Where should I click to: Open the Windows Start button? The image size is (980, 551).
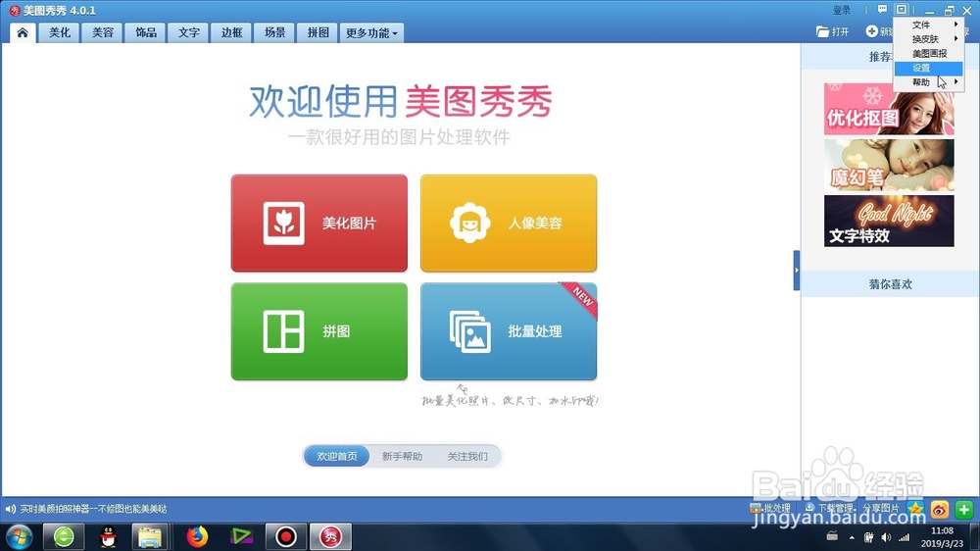19,536
